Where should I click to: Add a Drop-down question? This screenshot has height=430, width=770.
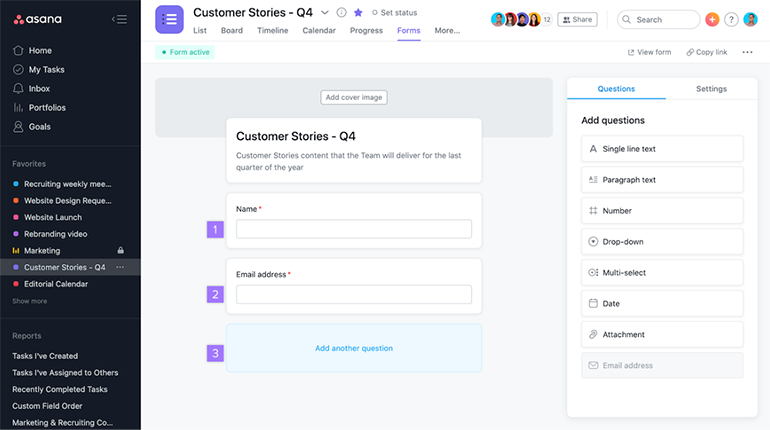click(x=661, y=241)
